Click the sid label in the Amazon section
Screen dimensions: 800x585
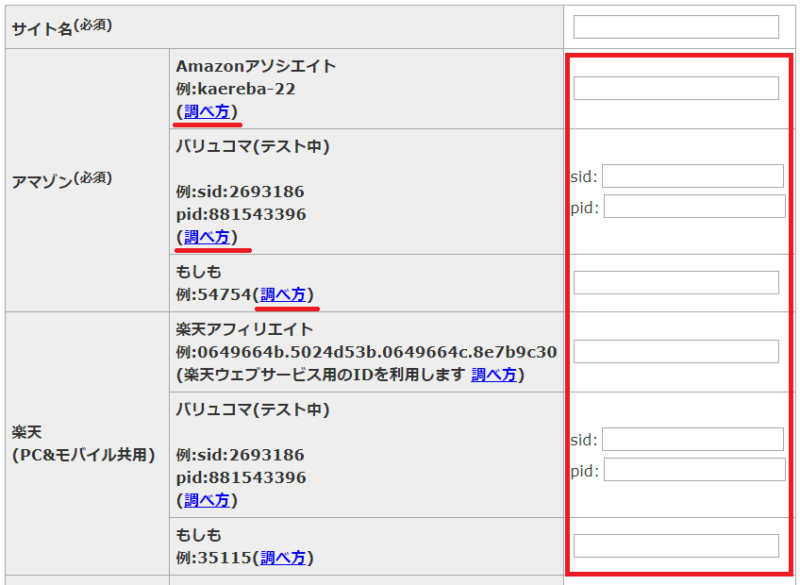[583, 177]
